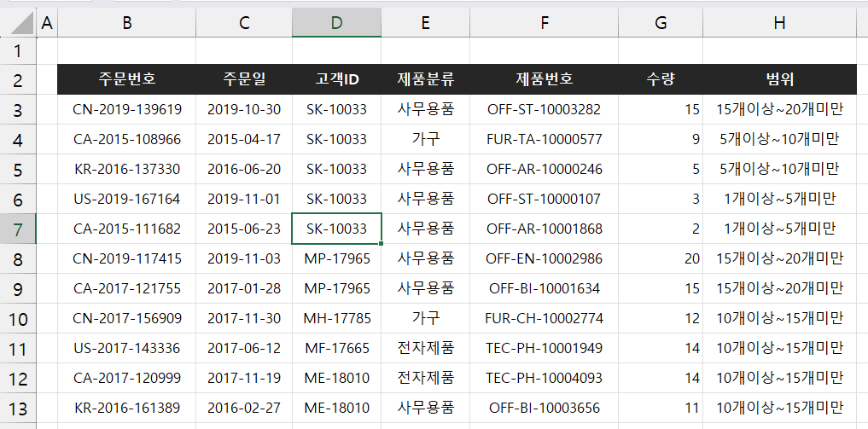Click date cell 2016-06-20
The height and width of the screenshot is (429, 868).
tap(244, 169)
